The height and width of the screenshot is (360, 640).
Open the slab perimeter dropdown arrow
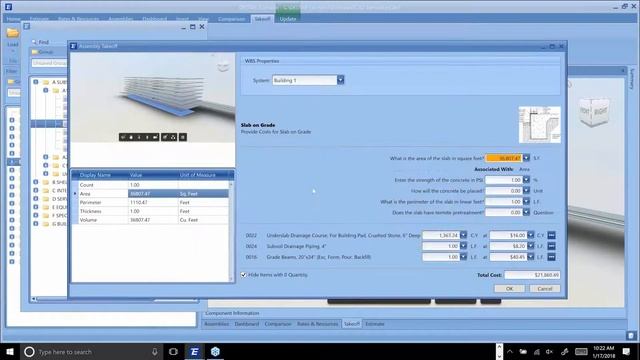tap(526, 202)
